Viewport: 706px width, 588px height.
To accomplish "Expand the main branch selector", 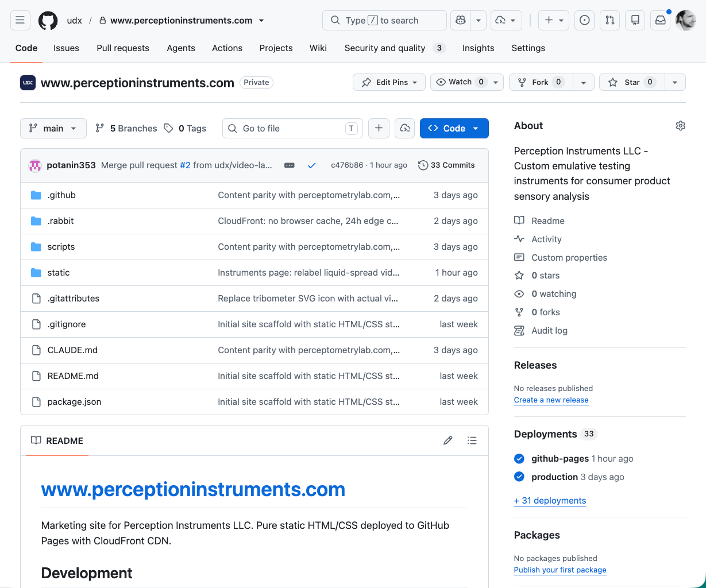I will 53,129.
